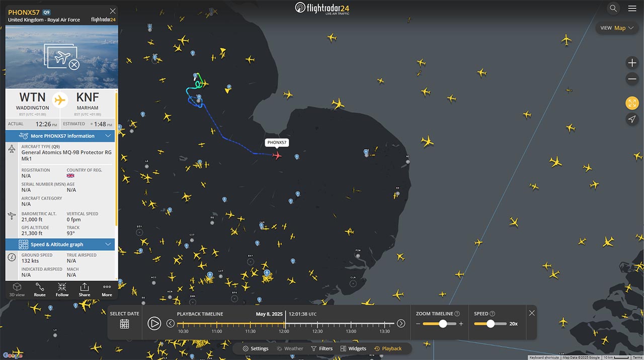The width and height of the screenshot is (644, 360).
Task: Show Zoom Timeline help tooltip
Action: point(457,314)
